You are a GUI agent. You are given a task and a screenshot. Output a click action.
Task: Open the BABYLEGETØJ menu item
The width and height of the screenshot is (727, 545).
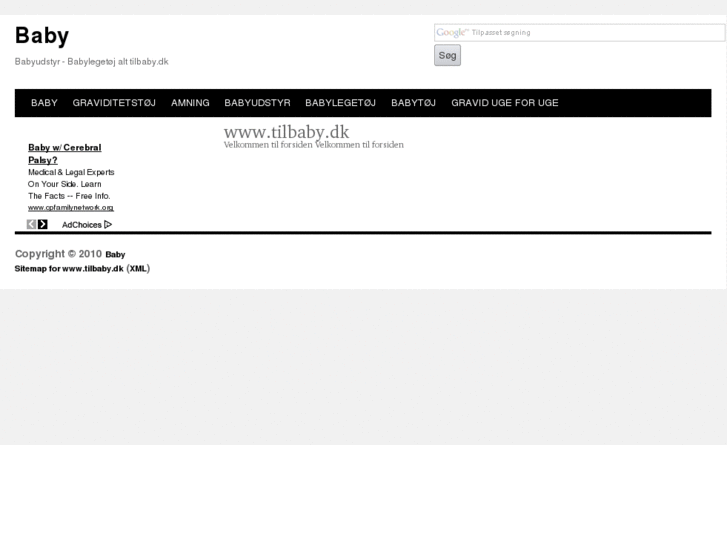340,103
